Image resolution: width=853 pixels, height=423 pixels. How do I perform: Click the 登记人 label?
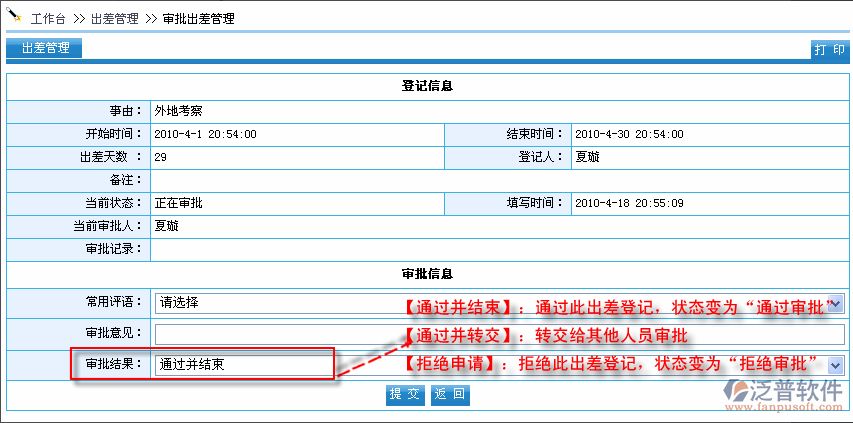click(x=541, y=157)
